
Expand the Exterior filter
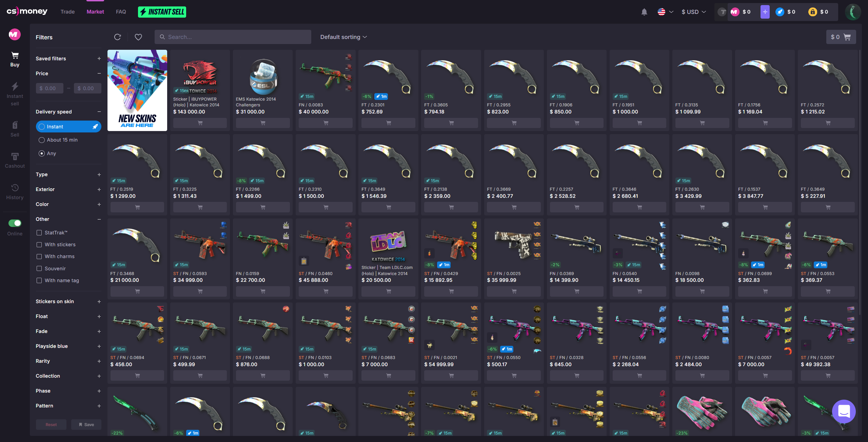68,189
